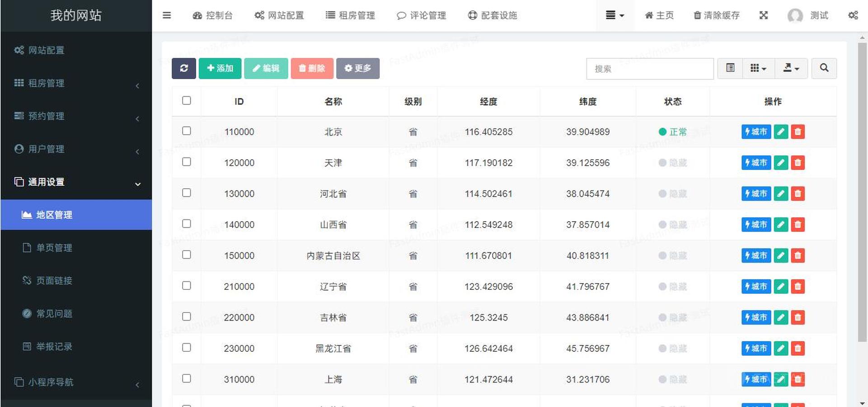
Task: Tick the checkbox for 河北省 row
Action: click(187, 193)
